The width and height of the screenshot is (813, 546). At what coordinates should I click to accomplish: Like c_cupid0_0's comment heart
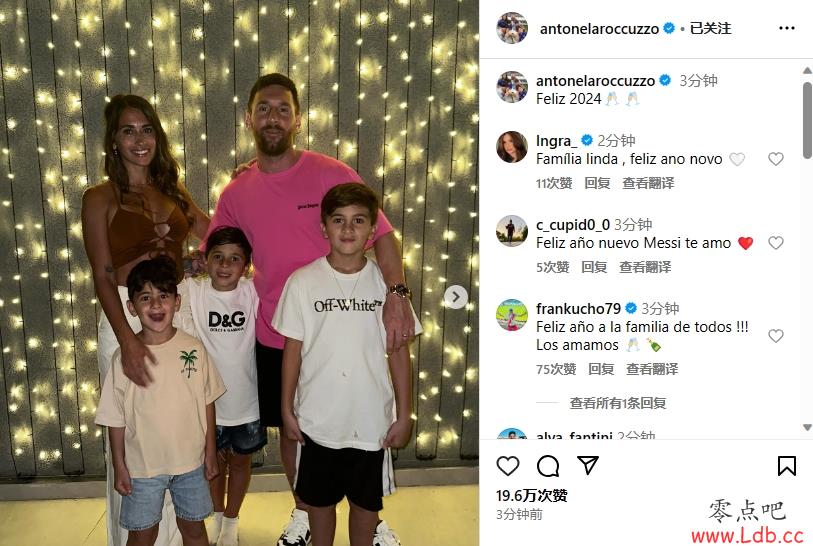click(x=776, y=243)
